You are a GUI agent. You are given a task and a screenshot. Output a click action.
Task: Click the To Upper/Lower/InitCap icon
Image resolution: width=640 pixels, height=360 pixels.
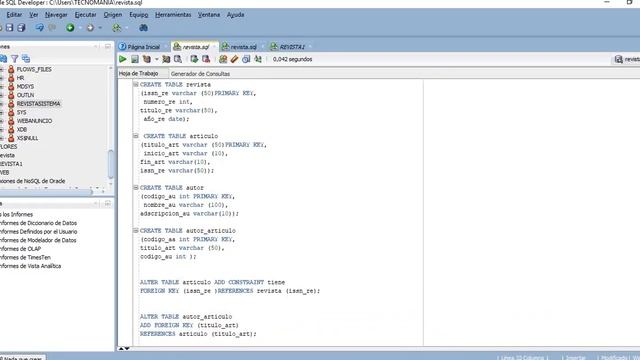click(x=258, y=59)
